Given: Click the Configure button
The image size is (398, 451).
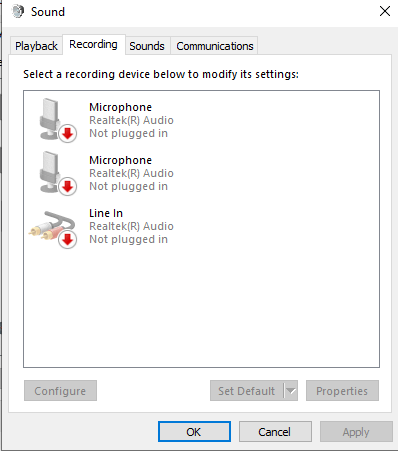Looking at the screenshot, I should click(60, 391).
